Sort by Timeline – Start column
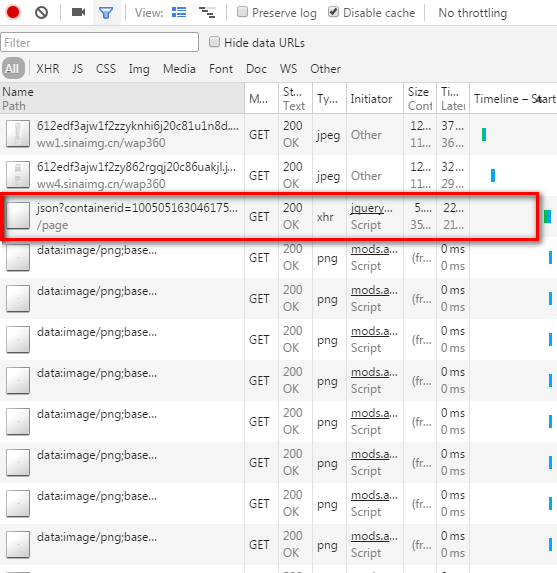The image size is (557, 573). pos(514,99)
